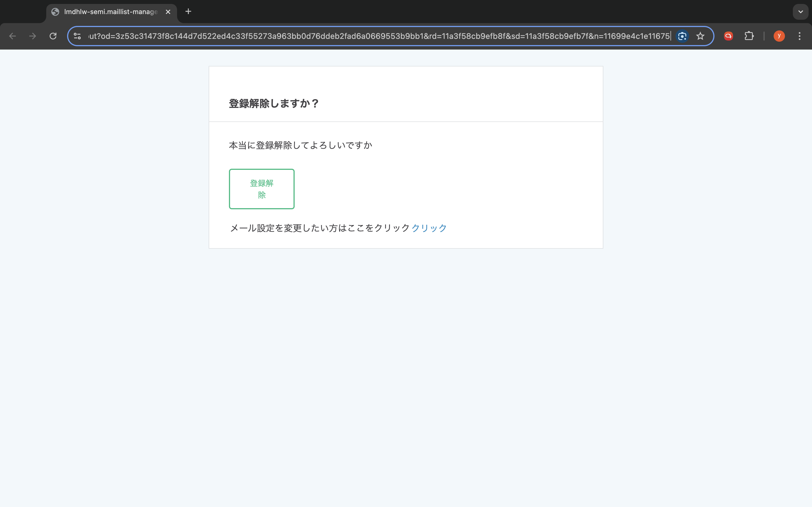Open a new tab with plus button
The height and width of the screenshot is (507, 812).
pos(188,12)
